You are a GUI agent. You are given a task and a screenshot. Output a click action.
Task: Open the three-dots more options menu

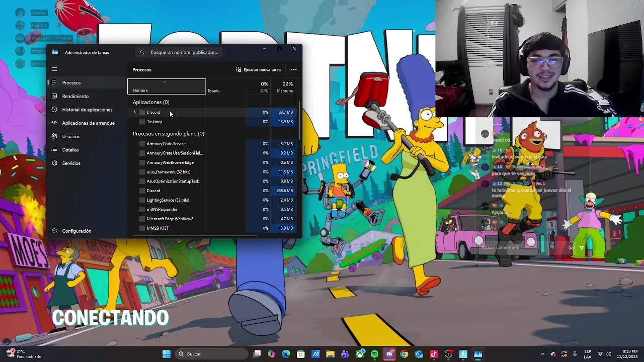pyautogui.click(x=294, y=69)
